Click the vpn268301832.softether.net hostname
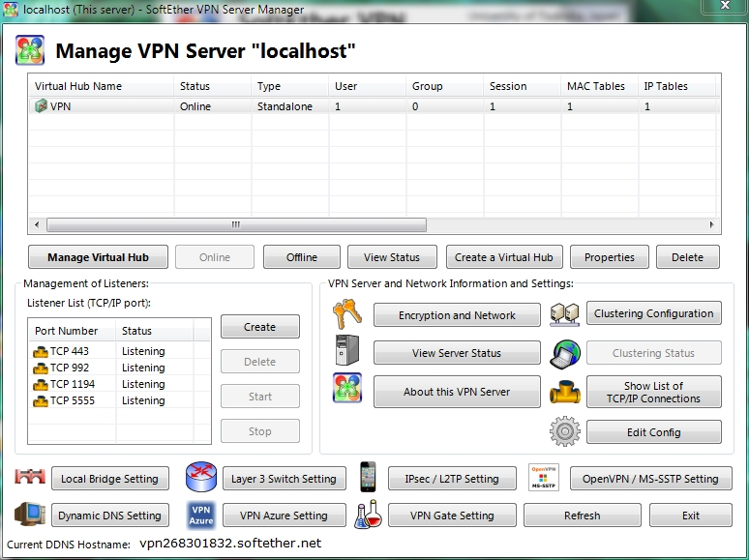Screen dimensions: 749x560 (230, 544)
